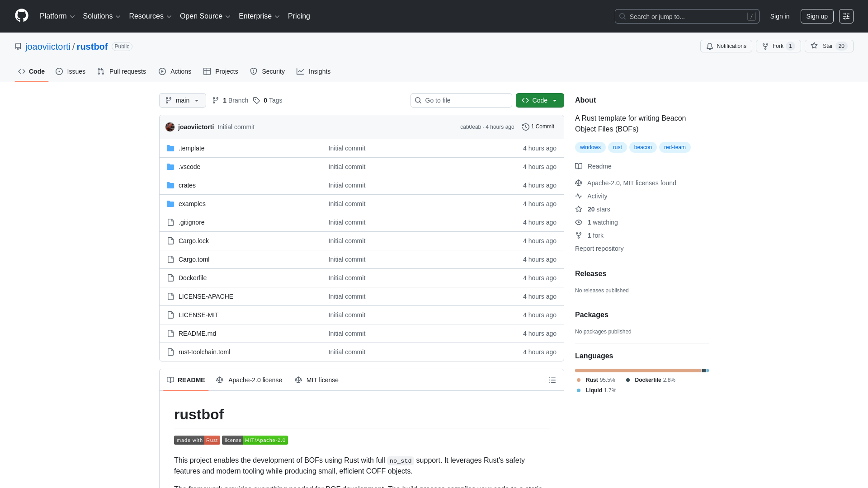Expand the green Code dropdown
This screenshot has width=868, height=488.
[539, 100]
